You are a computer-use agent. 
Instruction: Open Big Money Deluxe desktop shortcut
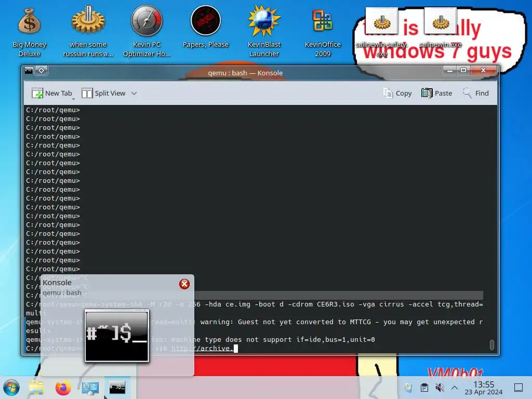(x=29, y=32)
